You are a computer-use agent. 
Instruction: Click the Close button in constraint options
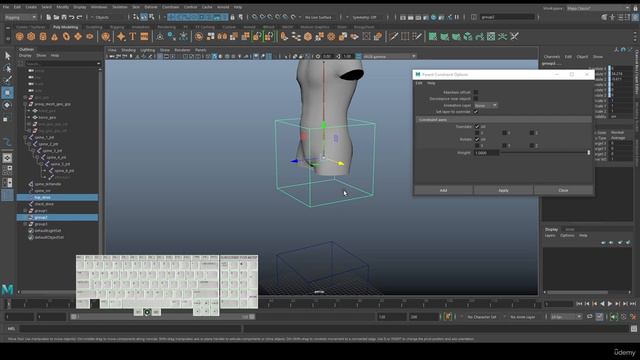click(563, 190)
